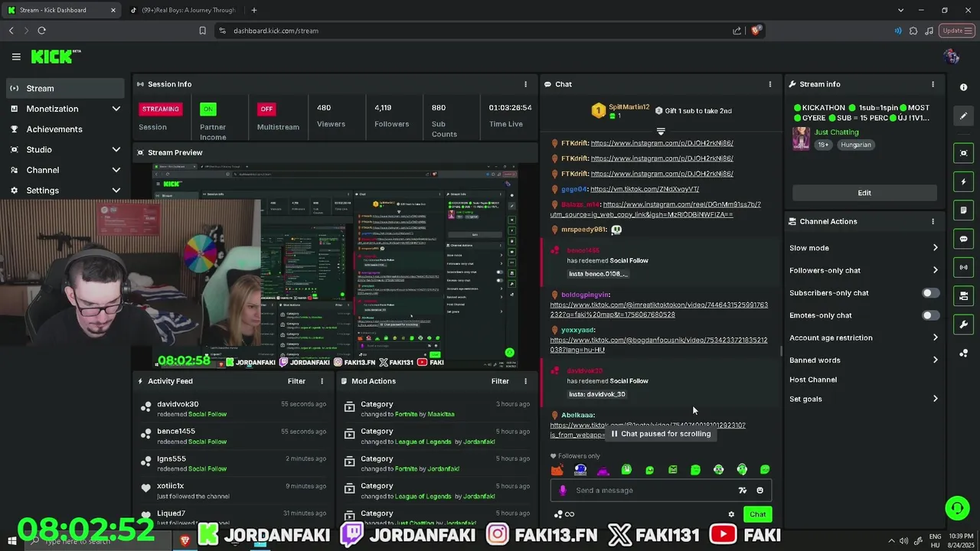Image resolution: width=980 pixels, height=551 pixels.
Task: Select Stream in the left sidebar
Action: 65,88
